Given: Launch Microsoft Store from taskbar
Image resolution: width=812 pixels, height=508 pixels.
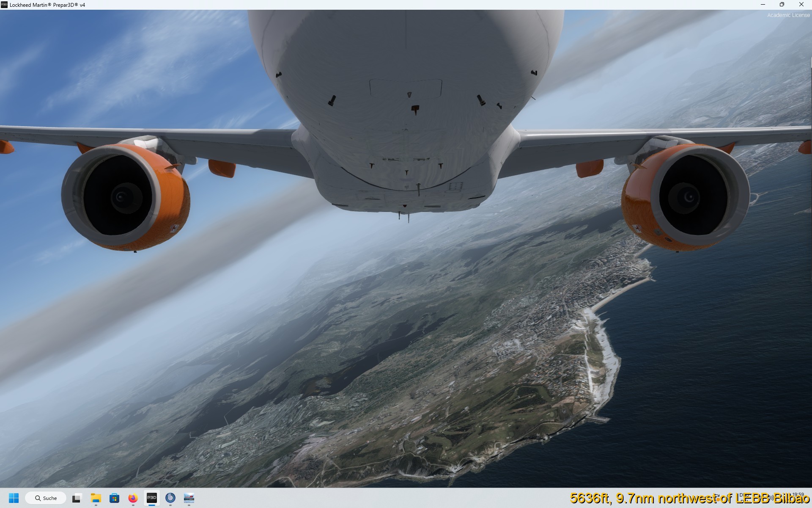Looking at the screenshot, I should [x=114, y=498].
